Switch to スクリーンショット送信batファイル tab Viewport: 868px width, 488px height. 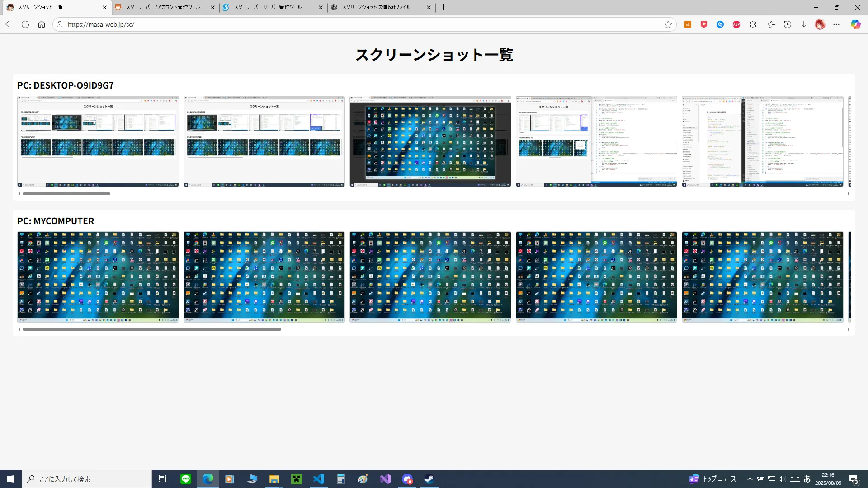(376, 7)
